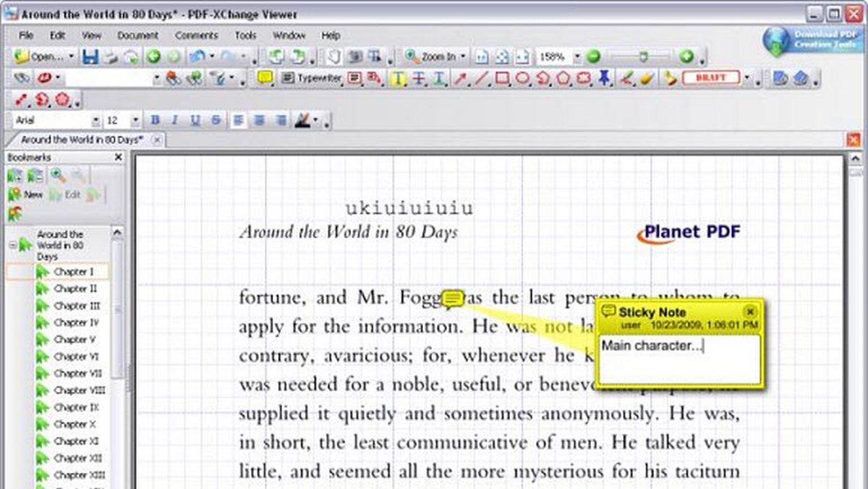Select the Snapshot camera tool

coord(355,56)
